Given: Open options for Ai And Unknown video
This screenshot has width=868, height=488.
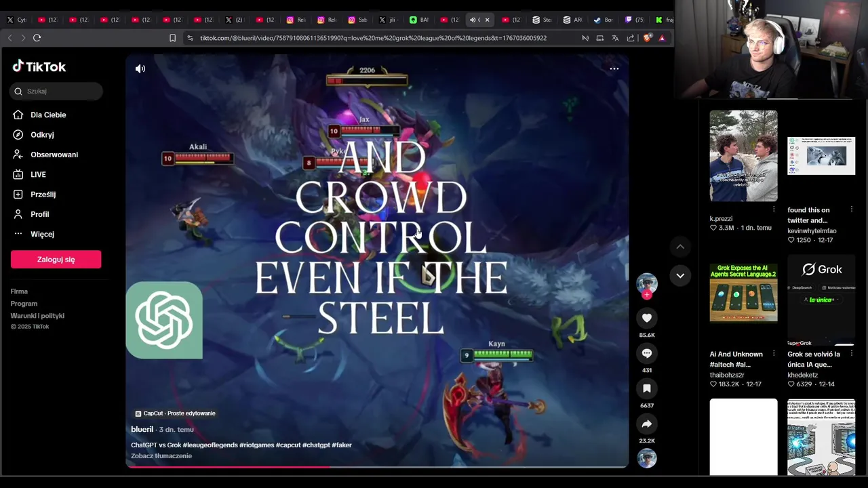Looking at the screenshot, I should 774,354.
